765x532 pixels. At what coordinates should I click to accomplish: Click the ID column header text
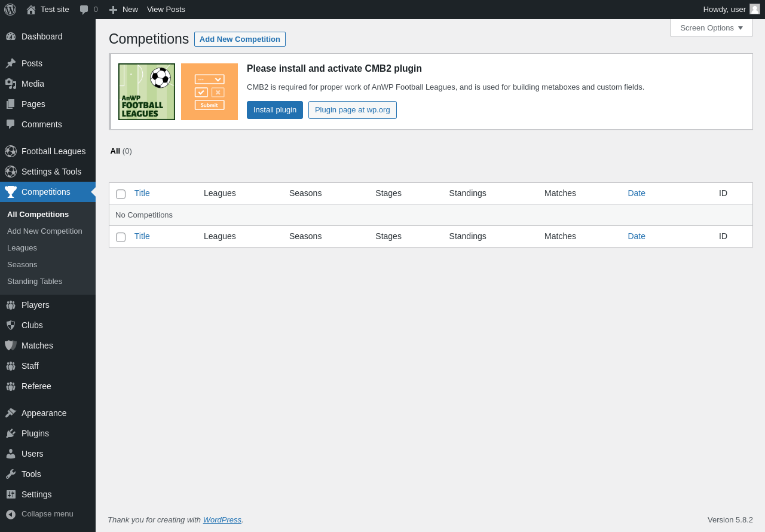[723, 193]
